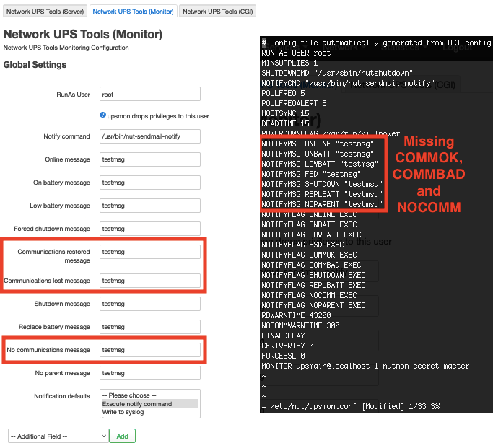Click the NOTIFYCMD line in terminal
The image size is (493, 448).
click(x=348, y=83)
